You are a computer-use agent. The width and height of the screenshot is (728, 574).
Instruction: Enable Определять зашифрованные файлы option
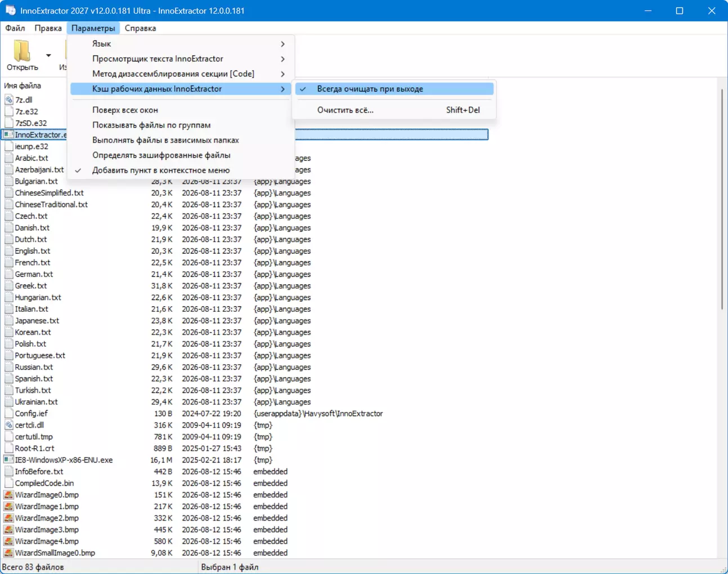(x=180, y=155)
